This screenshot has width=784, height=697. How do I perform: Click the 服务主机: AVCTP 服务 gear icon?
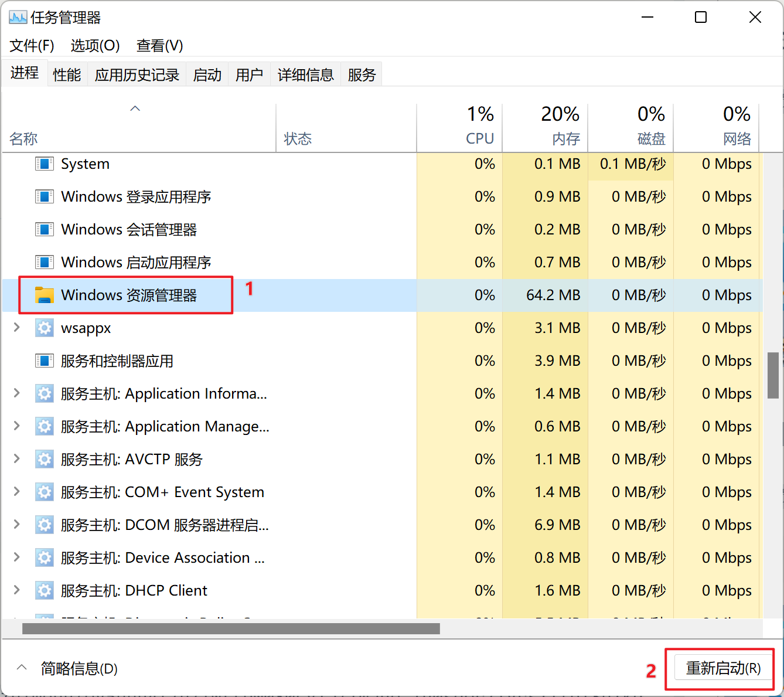coord(45,459)
